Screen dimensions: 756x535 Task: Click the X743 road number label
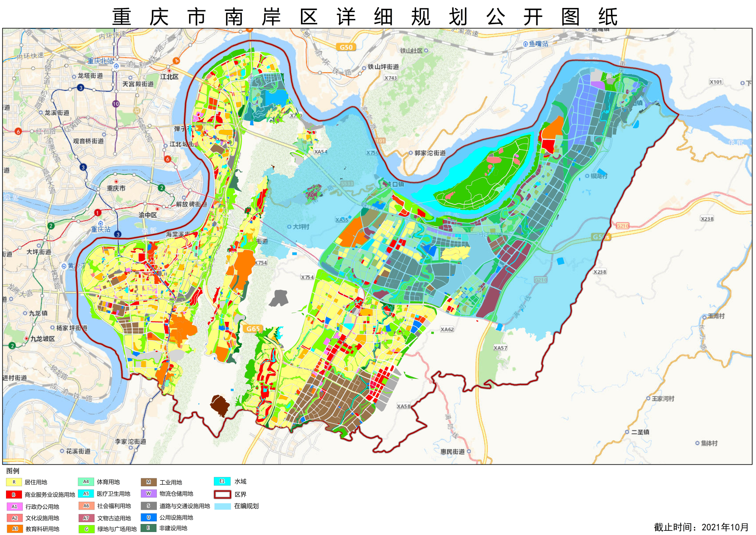coord(391,78)
